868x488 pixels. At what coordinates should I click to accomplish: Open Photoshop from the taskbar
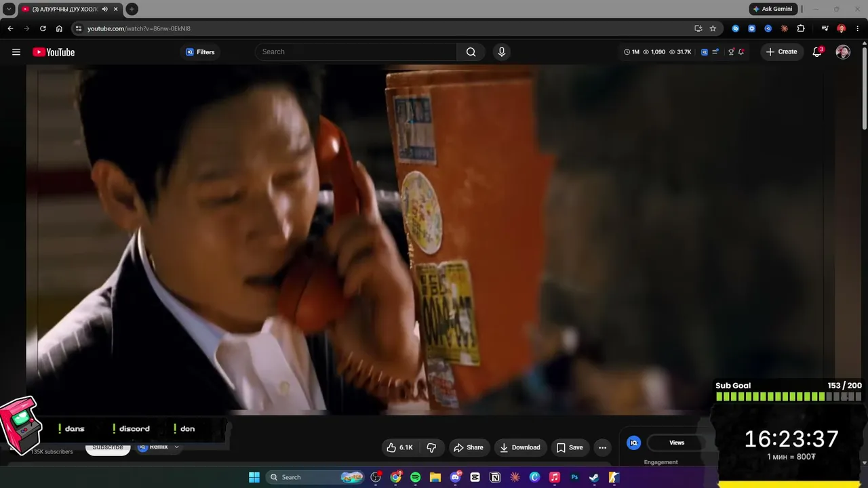point(574,477)
